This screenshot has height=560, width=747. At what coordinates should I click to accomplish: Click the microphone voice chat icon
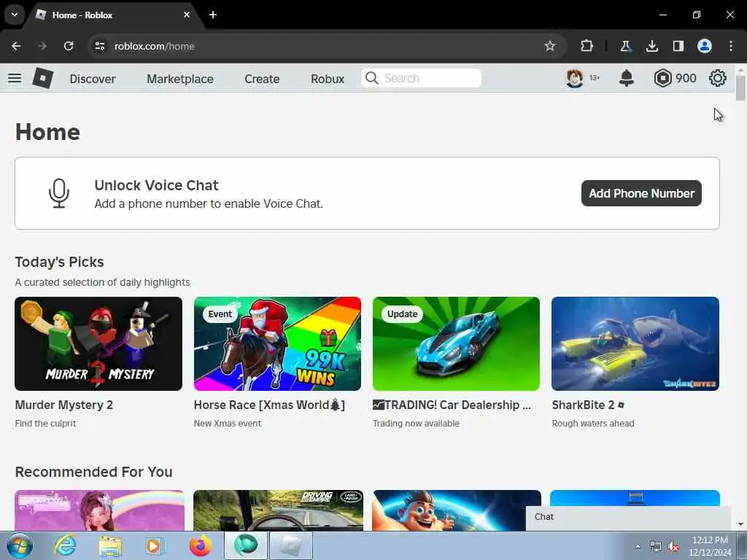[x=59, y=193]
